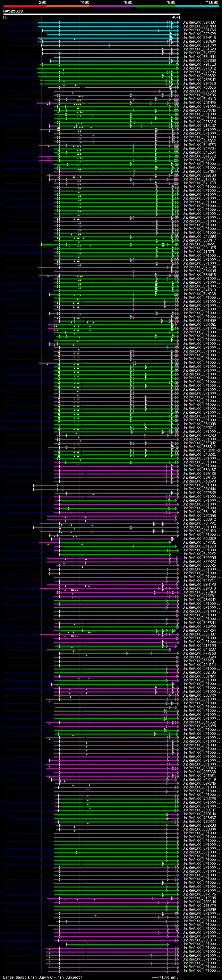
Task: Select the UniRef100_Q4SQC2 label
Action: [x=199, y=141]
